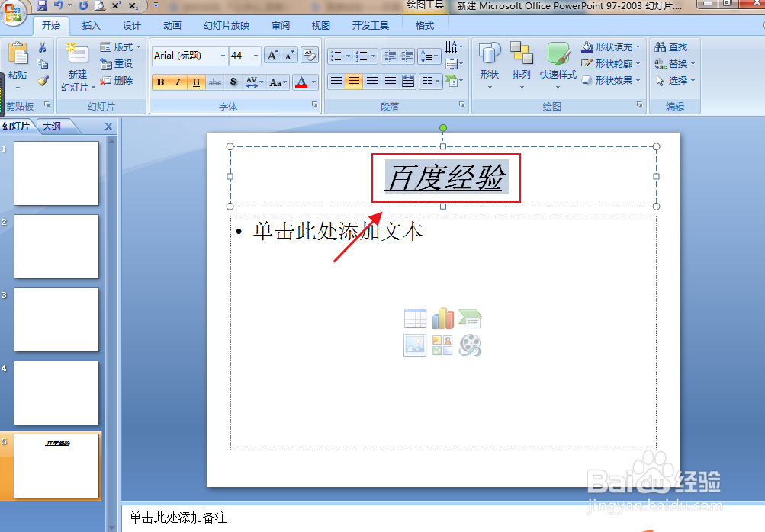Justify the paragraph text

(x=390, y=82)
